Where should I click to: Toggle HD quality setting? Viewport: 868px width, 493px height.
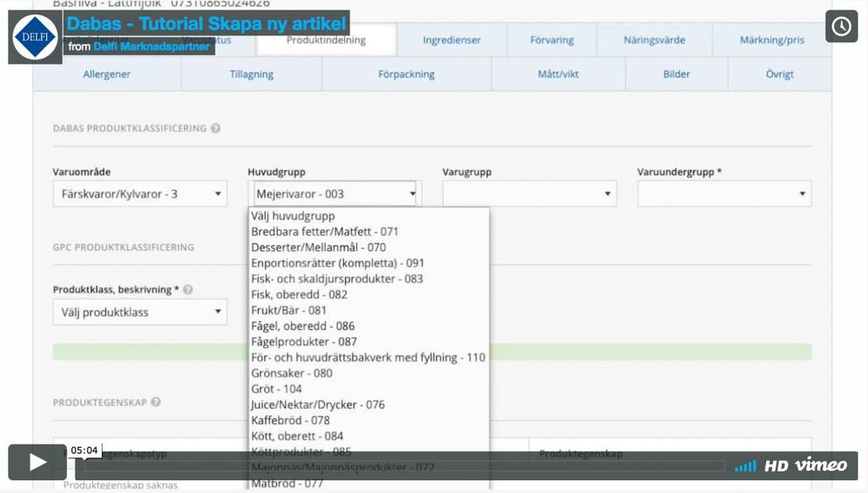[776, 467]
